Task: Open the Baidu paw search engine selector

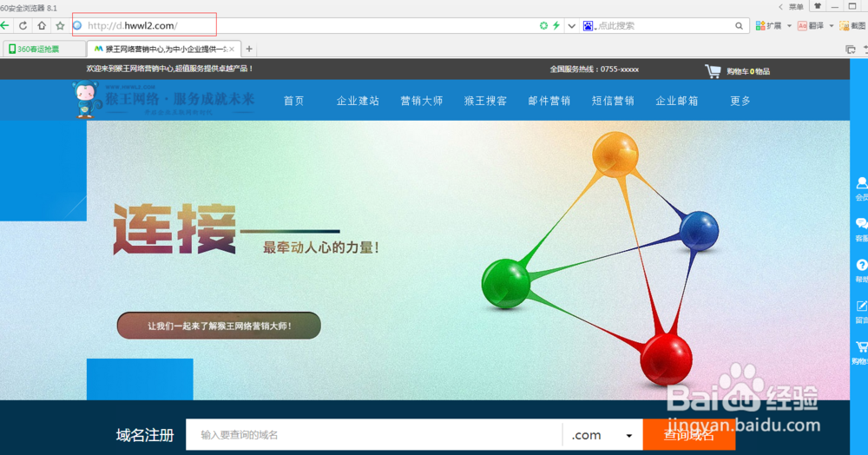Action: coord(589,25)
